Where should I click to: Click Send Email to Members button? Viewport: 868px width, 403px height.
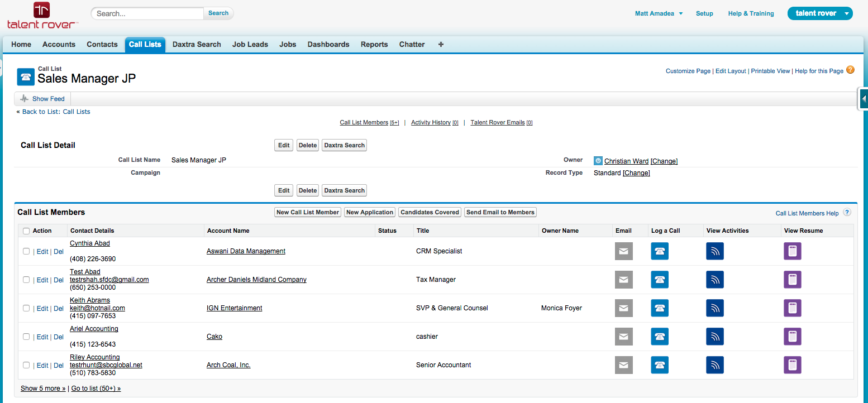(500, 212)
